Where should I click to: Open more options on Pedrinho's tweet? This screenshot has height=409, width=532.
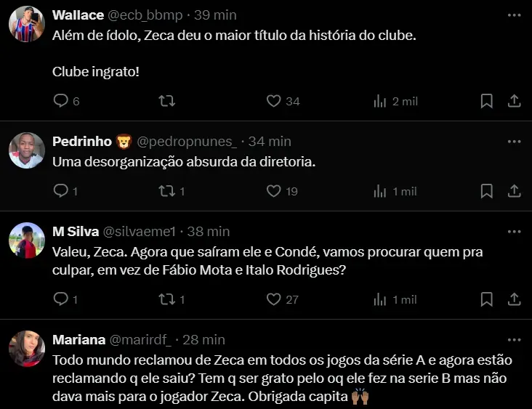514,141
